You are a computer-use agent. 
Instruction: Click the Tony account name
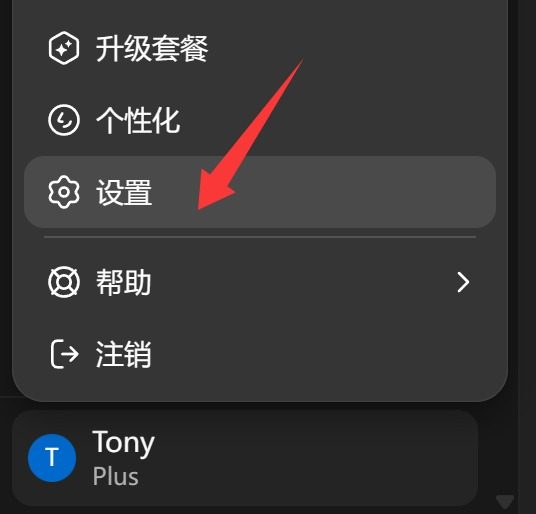pyautogui.click(x=123, y=443)
